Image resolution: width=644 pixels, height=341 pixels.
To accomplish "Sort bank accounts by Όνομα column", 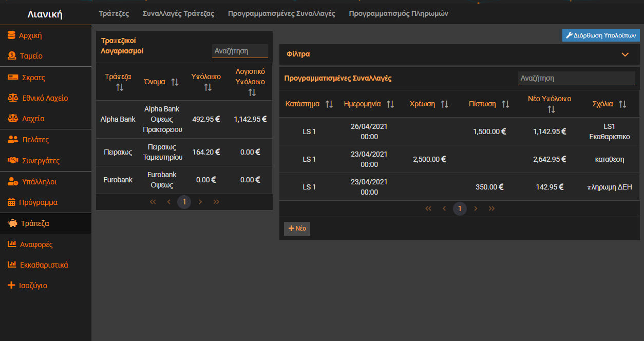I will click(x=175, y=82).
